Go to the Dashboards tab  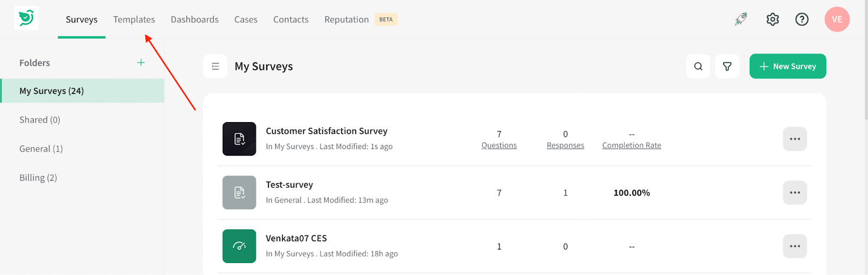click(195, 20)
